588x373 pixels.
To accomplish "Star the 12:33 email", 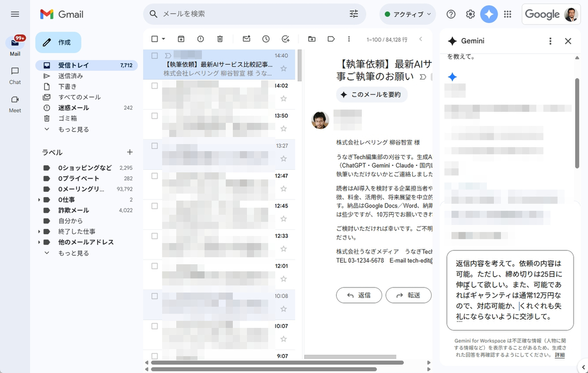I will pos(283,249).
